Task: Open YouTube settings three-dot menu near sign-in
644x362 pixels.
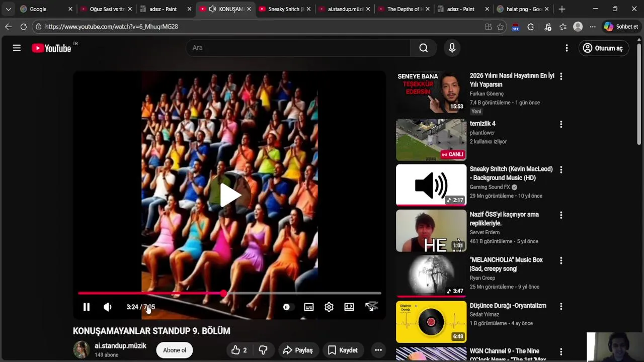Action: point(567,48)
